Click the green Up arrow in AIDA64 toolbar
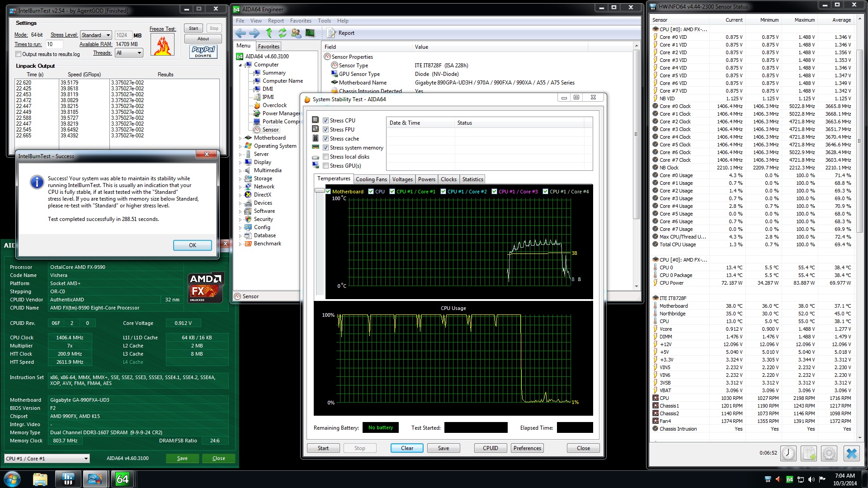Screen dimensions: 868x488 tap(269, 33)
